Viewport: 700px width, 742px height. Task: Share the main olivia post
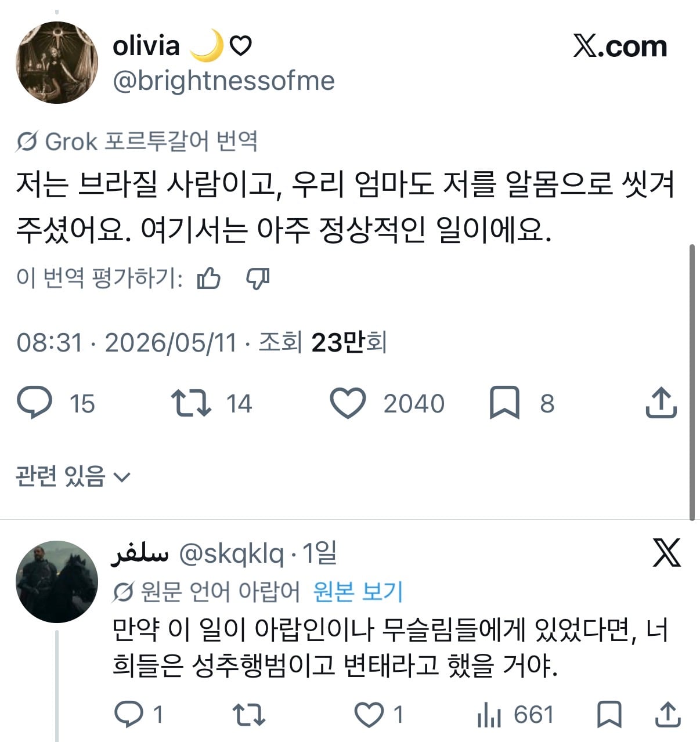click(x=661, y=403)
